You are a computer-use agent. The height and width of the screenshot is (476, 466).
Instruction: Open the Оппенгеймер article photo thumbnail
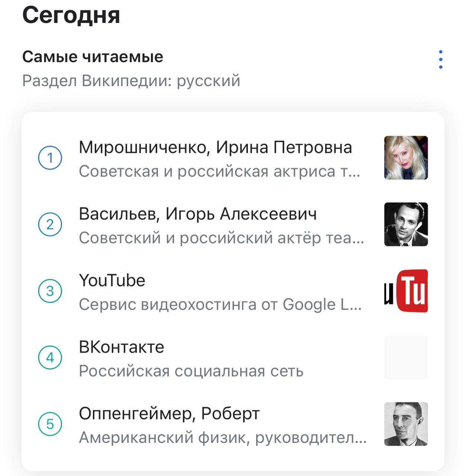[406, 424]
